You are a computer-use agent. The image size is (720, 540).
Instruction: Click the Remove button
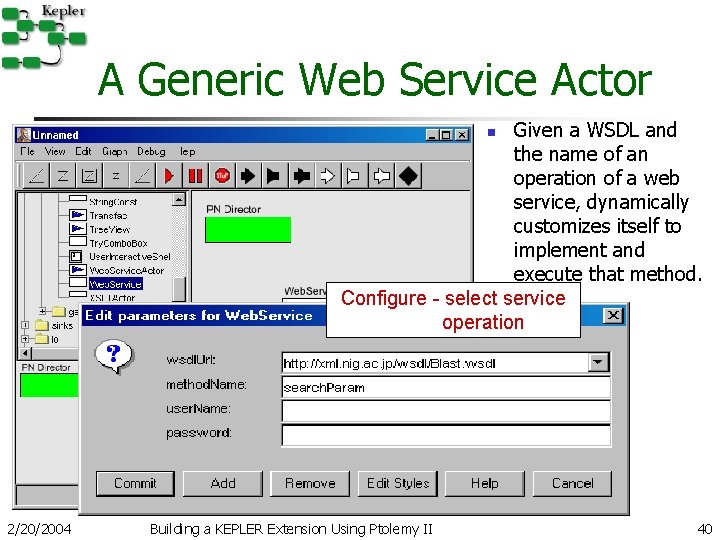(310, 484)
